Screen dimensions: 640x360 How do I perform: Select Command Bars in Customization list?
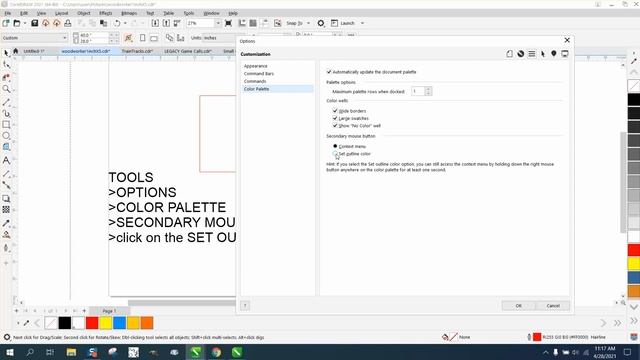coord(259,73)
